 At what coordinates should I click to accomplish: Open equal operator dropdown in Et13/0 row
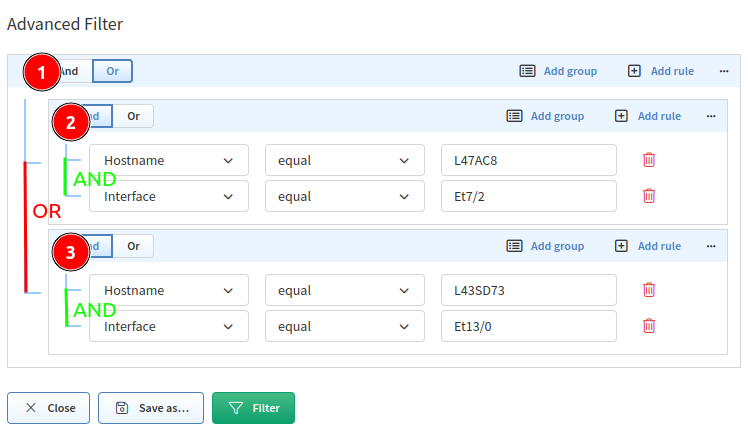pyautogui.click(x=345, y=326)
